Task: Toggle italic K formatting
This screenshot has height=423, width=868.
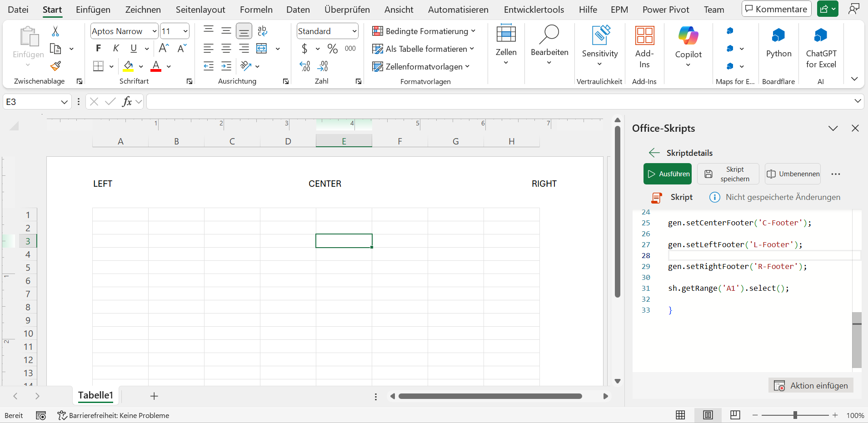Action: click(x=116, y=48)
